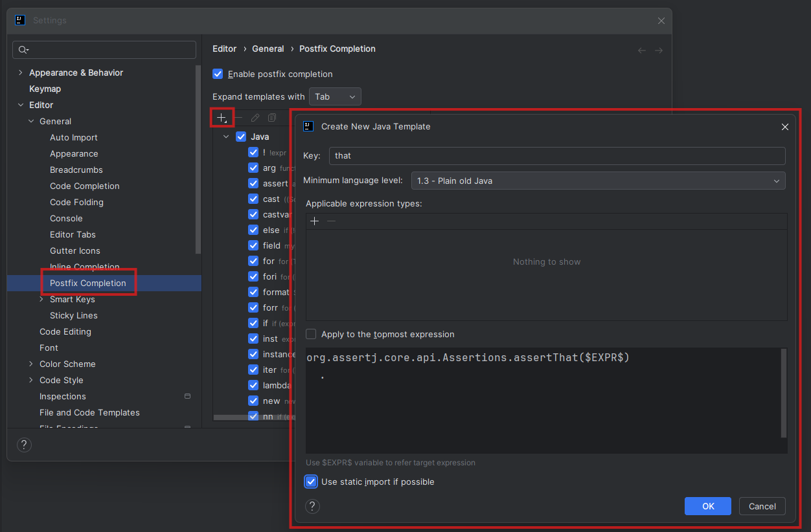Image resolution: width=811 pixels, height=532 pixels.
Task: Open Auto Import settings
Action: (74, 137)
